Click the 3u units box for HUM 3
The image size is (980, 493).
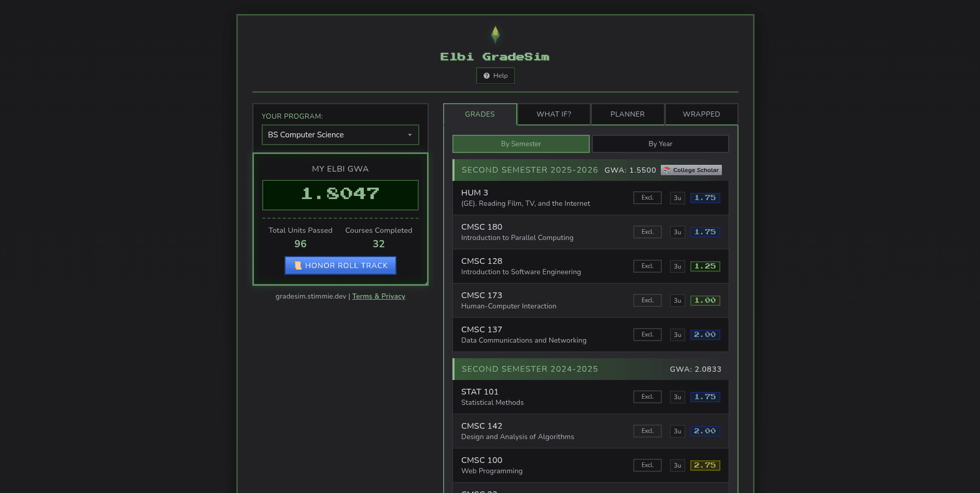pyautogui.click(x=677, y=198)
